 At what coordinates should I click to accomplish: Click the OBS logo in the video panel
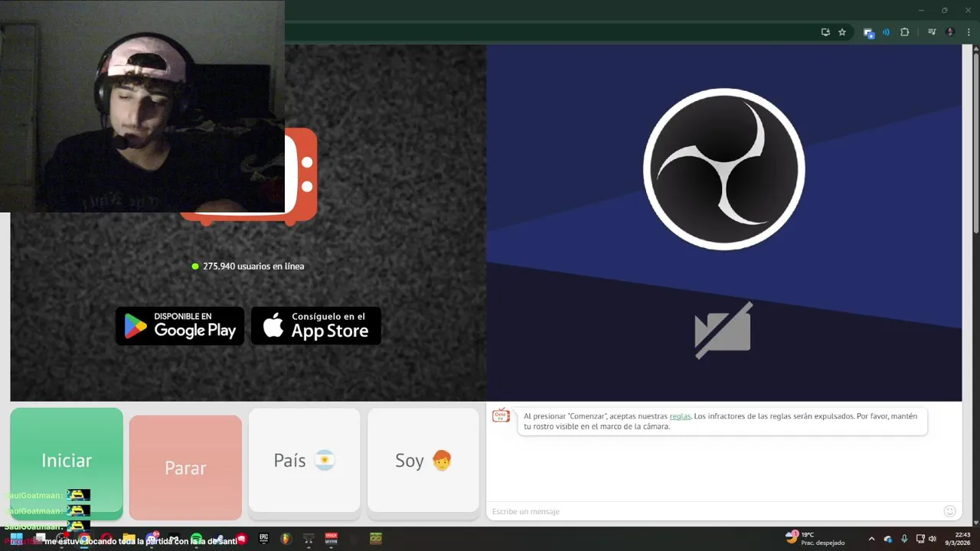point(724,169)
